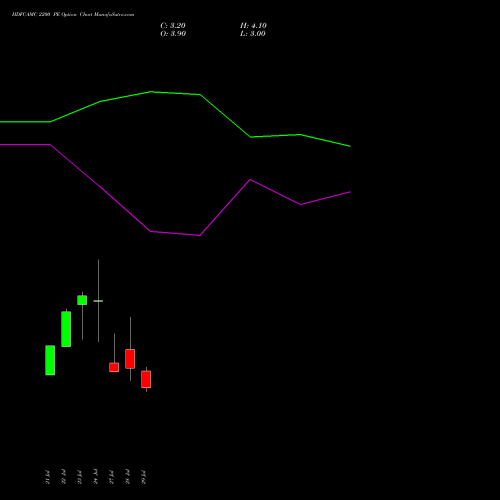The image size is (500, 500).
Task: Click the tall green candle for 22 Jul
Action: (66, 329)
